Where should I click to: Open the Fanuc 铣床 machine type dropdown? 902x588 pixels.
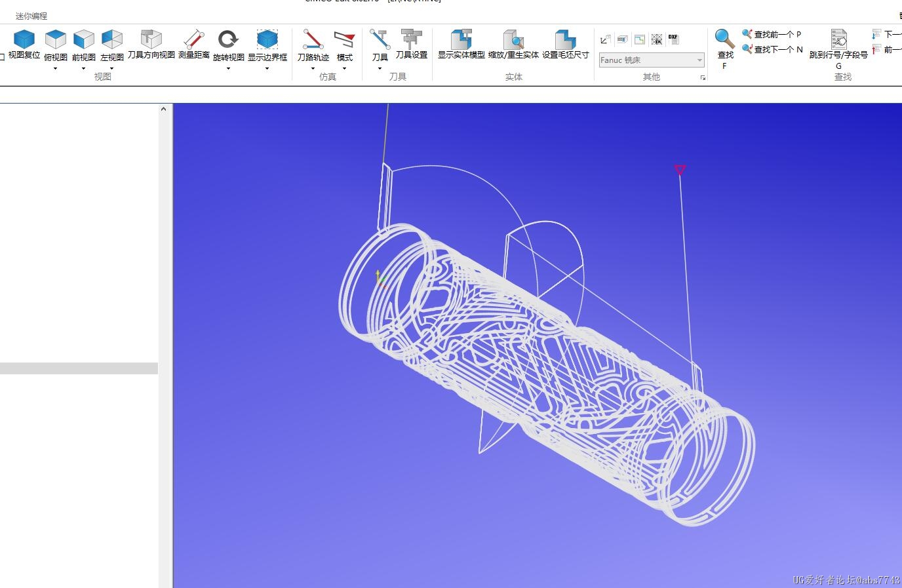coord(652,60)
